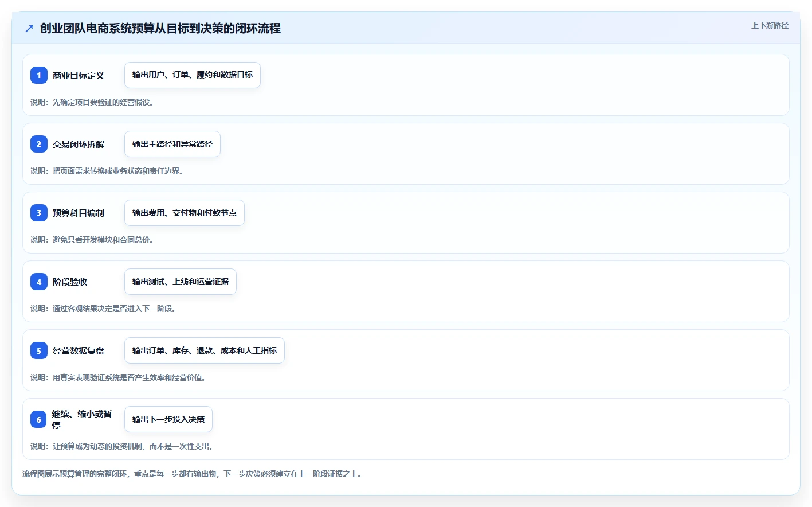This screenshot has height=507, width=812.
Task: Click the 输出测试、上线和运营证据 chip
Action: click(181, 282)
